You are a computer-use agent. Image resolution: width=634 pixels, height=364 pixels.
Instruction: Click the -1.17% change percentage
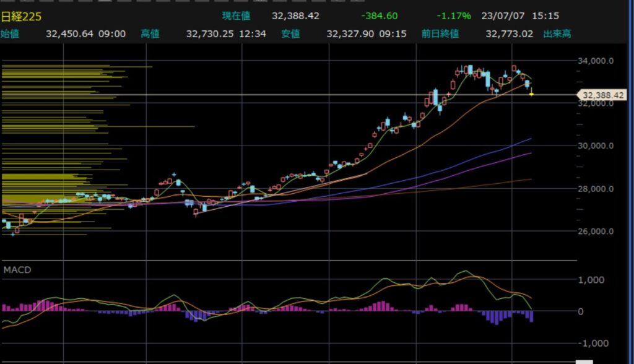(454, 16)
